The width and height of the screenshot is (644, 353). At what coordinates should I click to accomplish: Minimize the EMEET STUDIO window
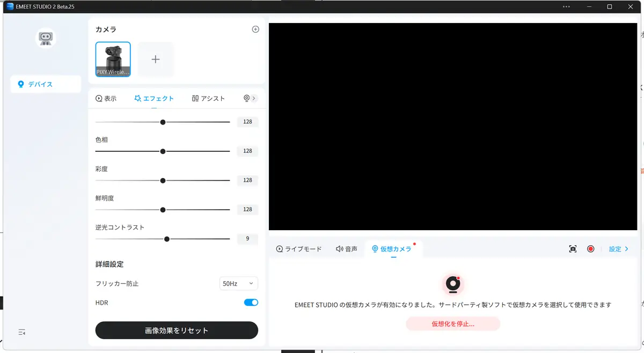coord(588,6)
